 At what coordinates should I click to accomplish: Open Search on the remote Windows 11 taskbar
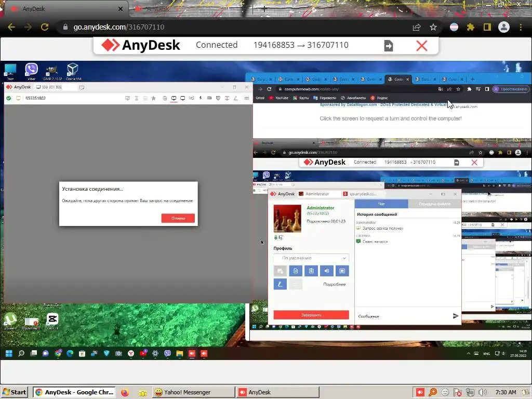[21, 353]
